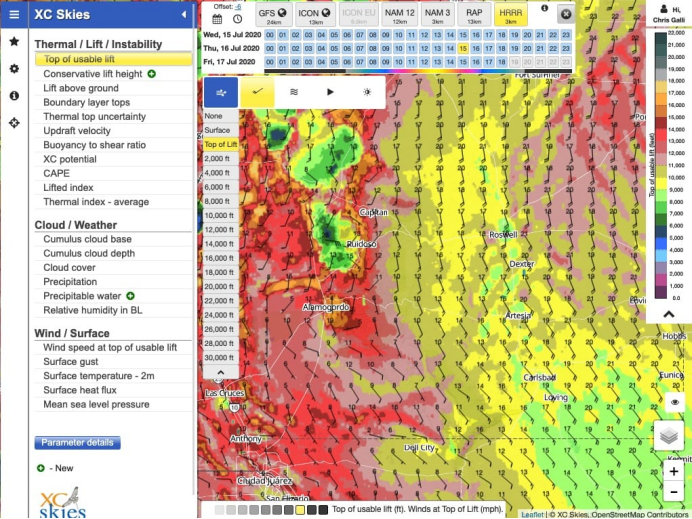This screenshot has height=519, width=692.
Task: Select the darkest opacity swatch
Action: (x=323, y=510)
